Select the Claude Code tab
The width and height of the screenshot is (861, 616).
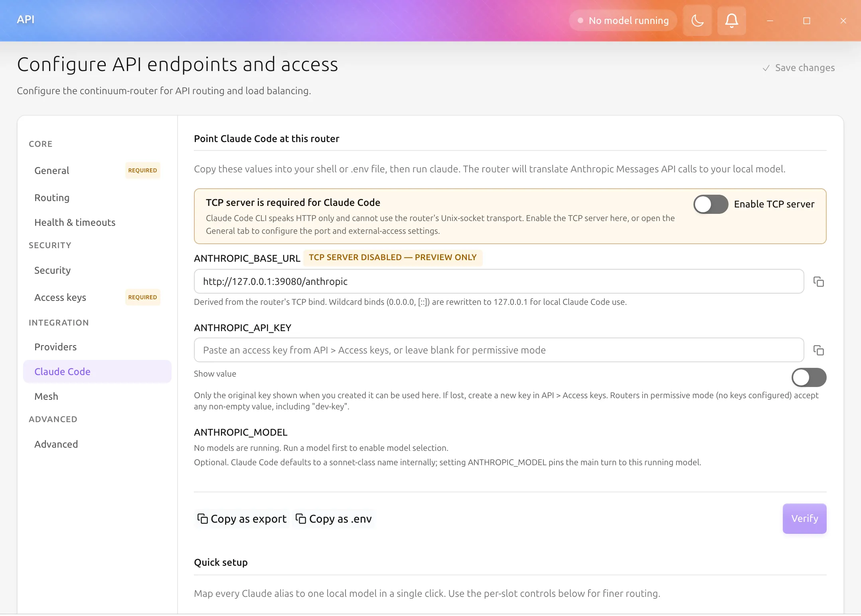click(x=97, y=372)
